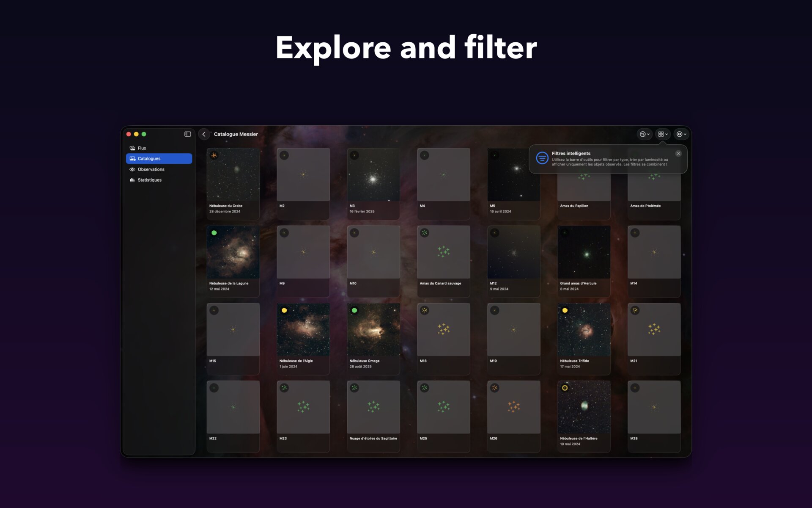Open the Nébuleuse de la Lagune photo
This screenshot has height=508, width=812.
[x=233, y=252]
